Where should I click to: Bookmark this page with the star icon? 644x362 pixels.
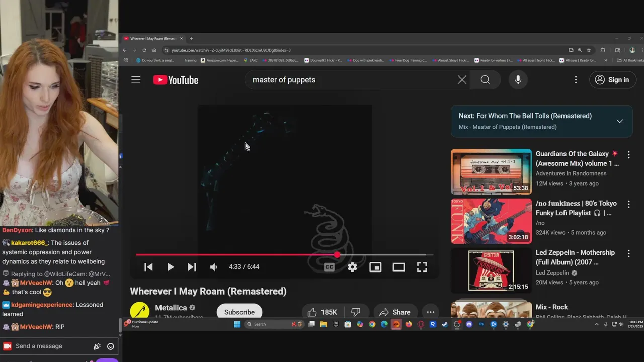pos(589,50)
